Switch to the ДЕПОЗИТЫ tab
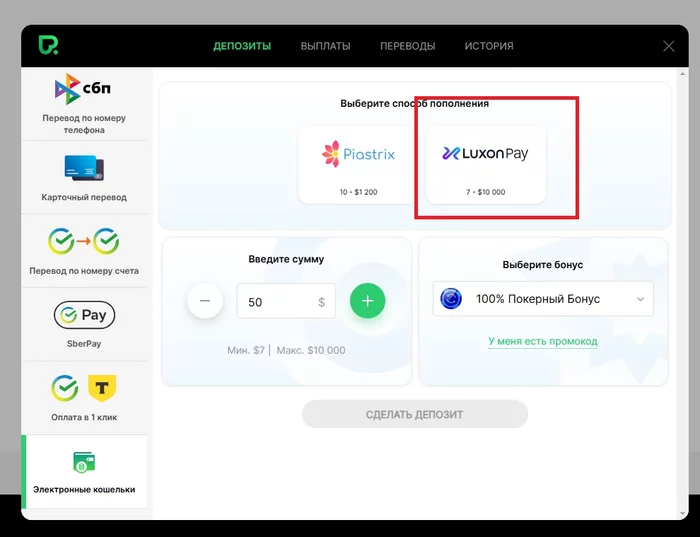Image resolution: width=700 pixels, height=537 pixels. [242, 46]
